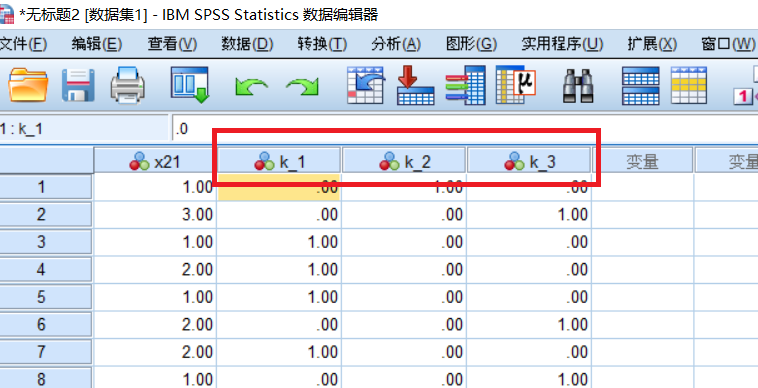Click the k_3 cell in row 8 showing 1.00

529,378
